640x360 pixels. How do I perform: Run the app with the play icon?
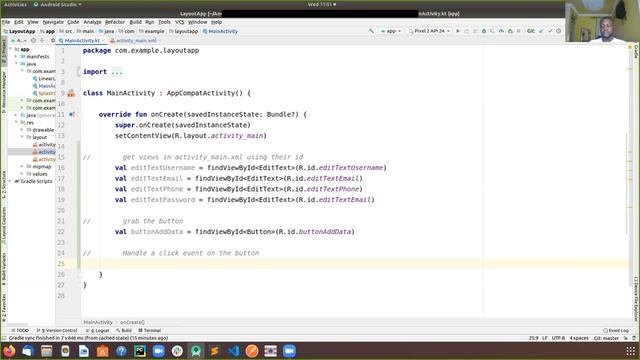(x=458, y=31)
